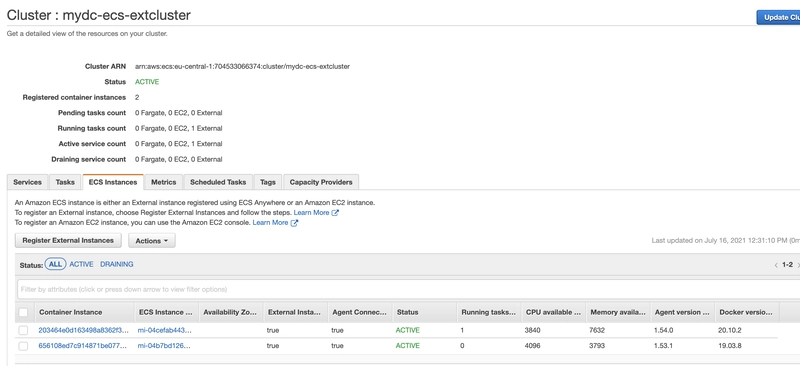Click the Cluster : mydc-ecs-extcluster heading
Screen dimensions: 800x366
pyautogui.click(x=98, y=15)
